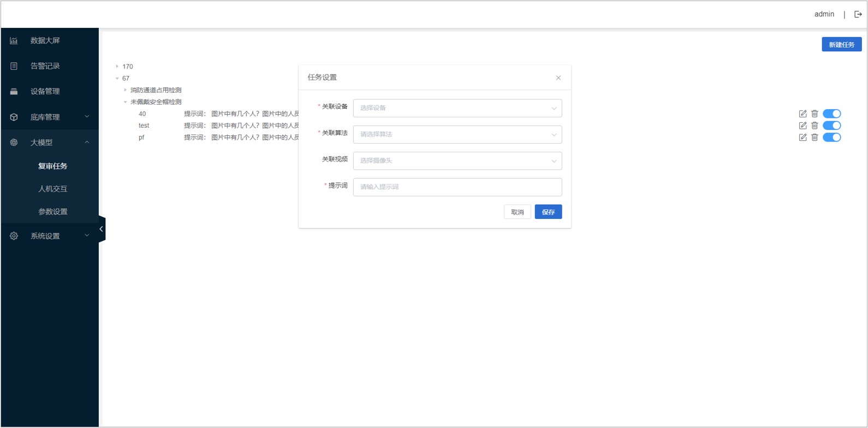Open the 关联视频 camera dropdown
Viewport: 868px width, 428px height.
coord(457,160)
